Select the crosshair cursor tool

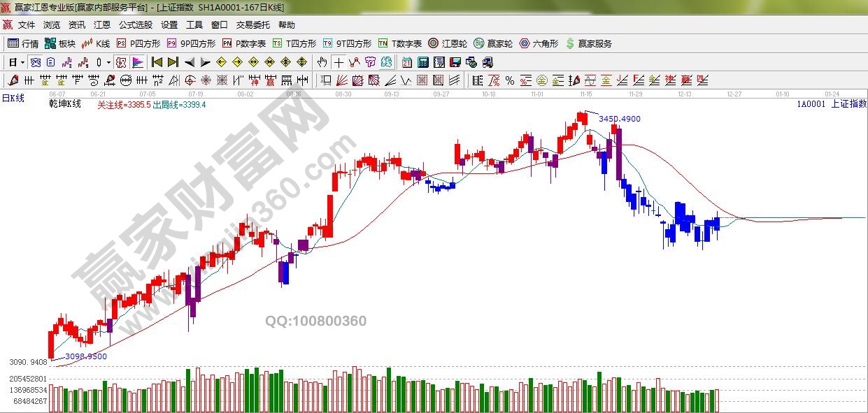339,62
